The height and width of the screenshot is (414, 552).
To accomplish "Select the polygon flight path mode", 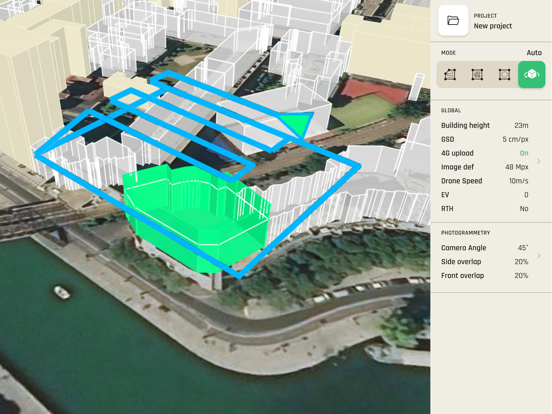I will point(450,75).
